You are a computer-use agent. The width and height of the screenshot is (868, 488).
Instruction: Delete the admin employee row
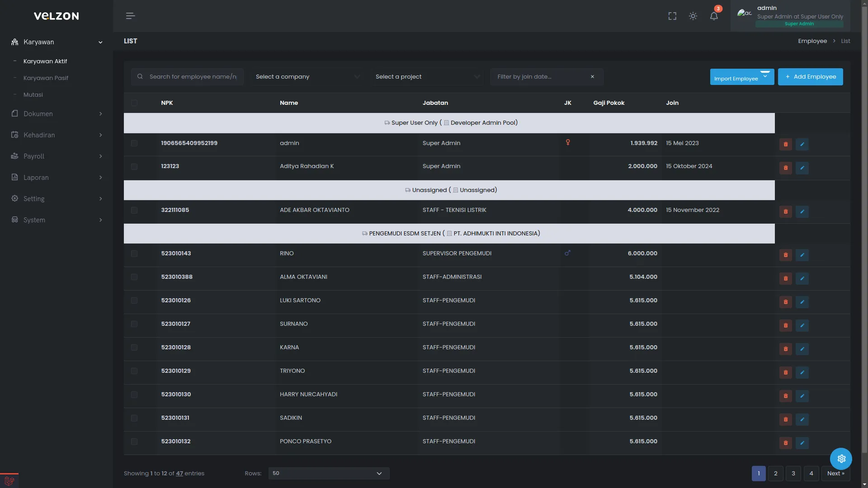[785, 144]
